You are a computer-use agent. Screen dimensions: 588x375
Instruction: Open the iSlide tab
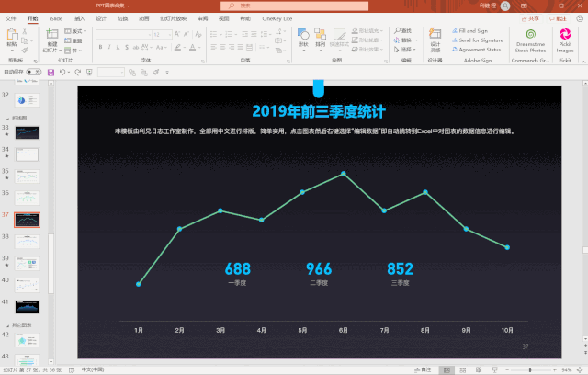[55, 18]
